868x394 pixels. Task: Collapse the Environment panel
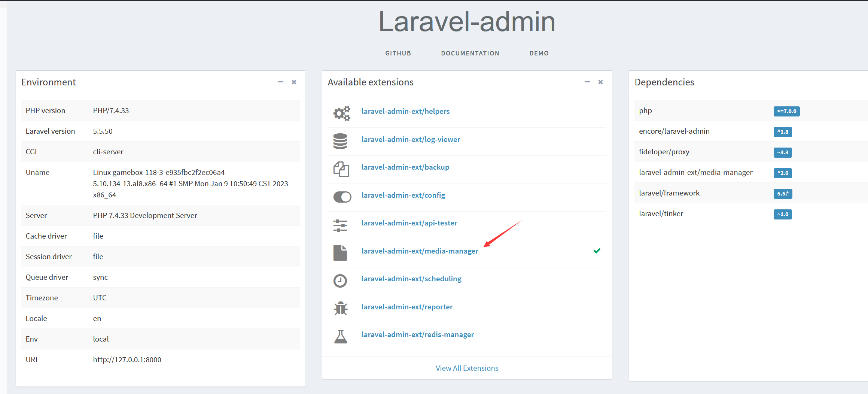click(x=280, y=82)
